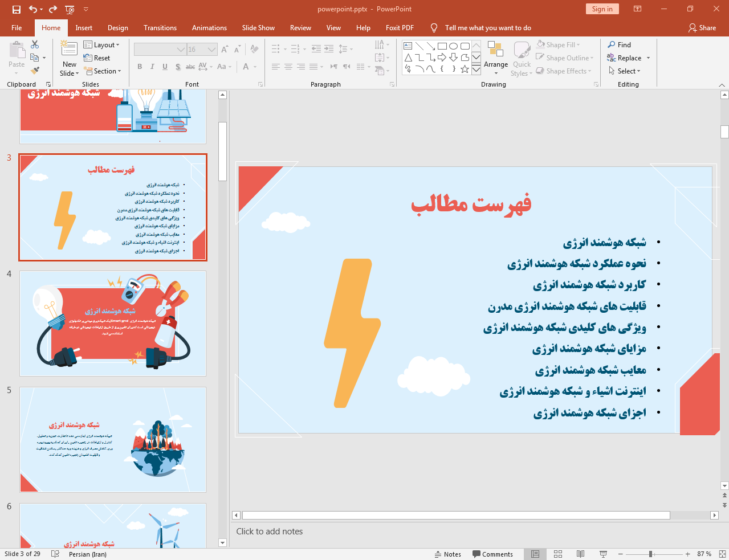
Task: Switch to Slide Sorter view icon
Action: point(558,554)
